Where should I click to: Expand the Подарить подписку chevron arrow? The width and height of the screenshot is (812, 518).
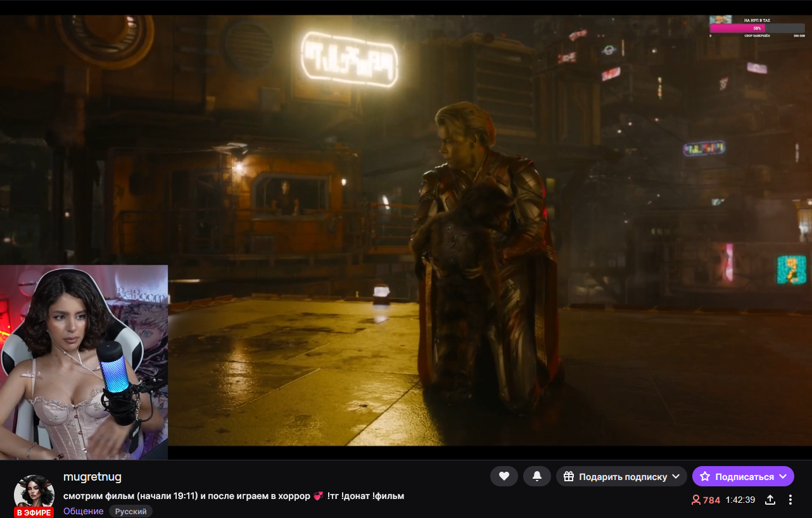676,476
